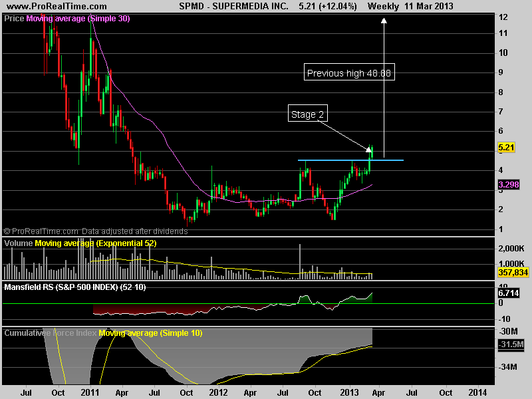
Task: Click the www.ProRealTime.com header text
Action: click(x=57, y=6)
